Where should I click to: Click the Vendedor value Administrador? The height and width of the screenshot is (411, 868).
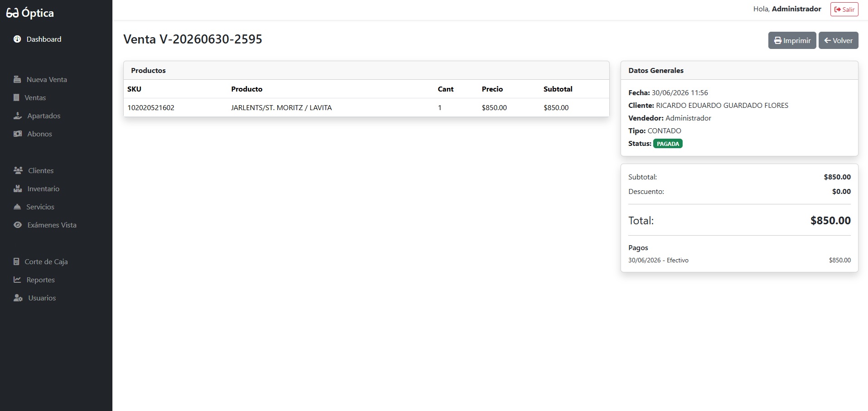[688, 118]
